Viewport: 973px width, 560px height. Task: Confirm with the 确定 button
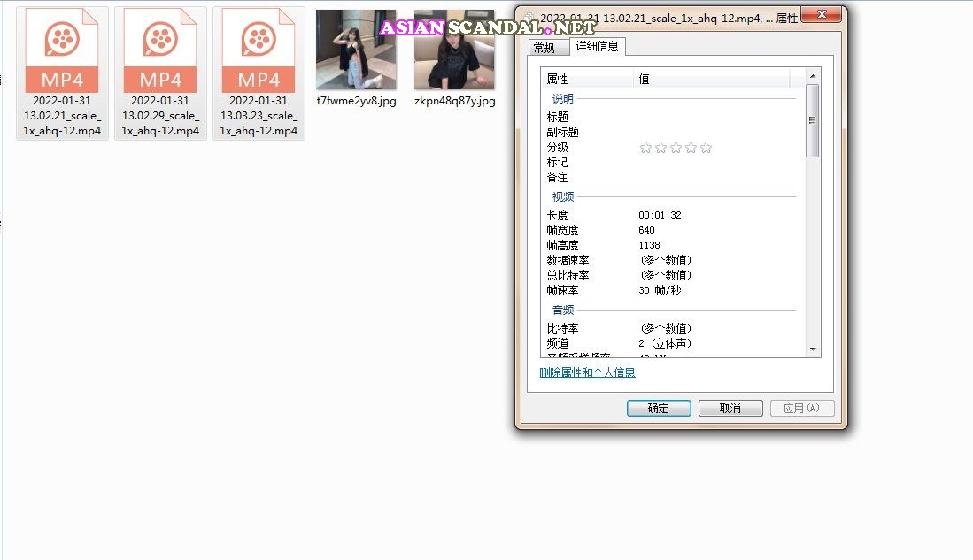tap(659, 408)
